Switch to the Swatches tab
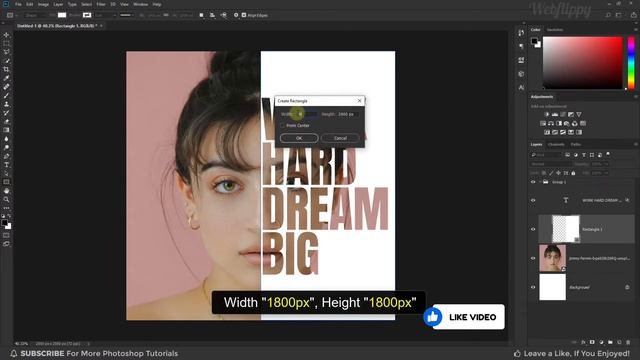This screenshot has height=360, width=640. [x=555, y=30]
